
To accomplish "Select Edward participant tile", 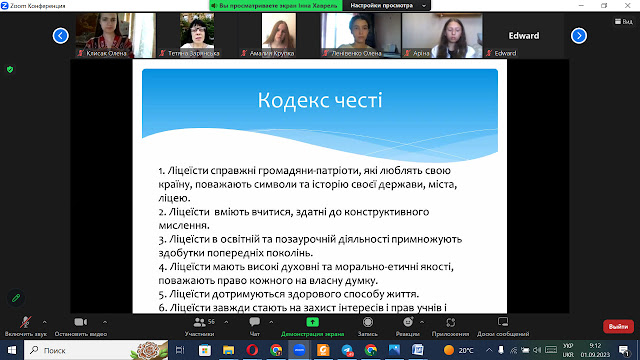I will point(524,35).
